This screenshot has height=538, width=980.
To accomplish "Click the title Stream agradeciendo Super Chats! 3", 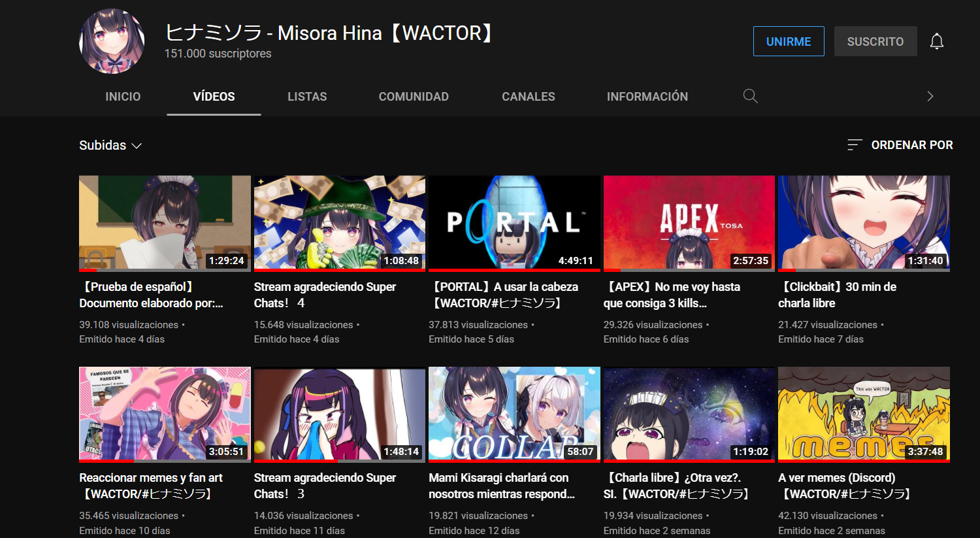I will (x=325, y=486).
